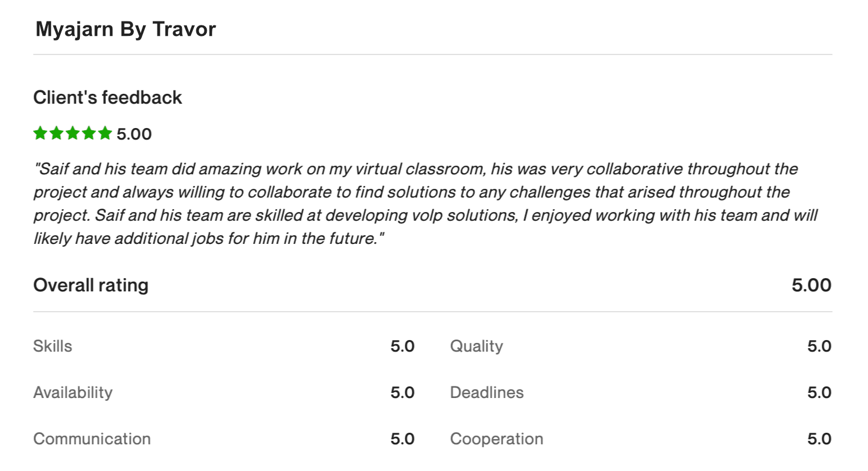Screen dimensions: 868x471
Task: Select the Skills rating row label
Action: pyautogui.click(x=53, y=346)
